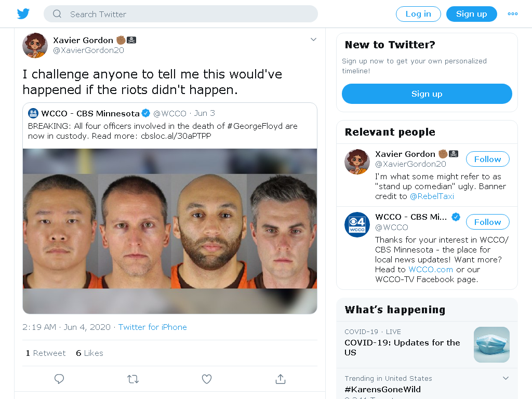Open the @RebelTaxi profile link

pyautogui.click(x=432, y=196)
